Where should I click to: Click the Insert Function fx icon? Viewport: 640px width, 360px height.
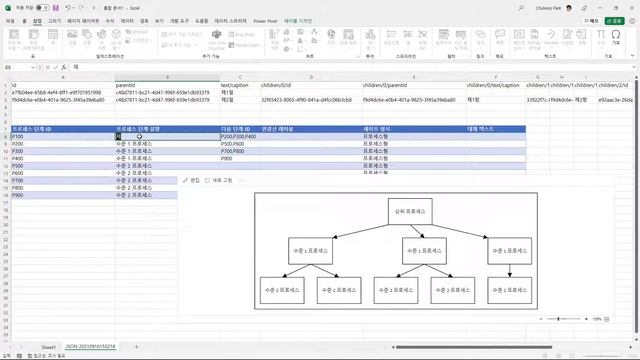coord(64,67)
